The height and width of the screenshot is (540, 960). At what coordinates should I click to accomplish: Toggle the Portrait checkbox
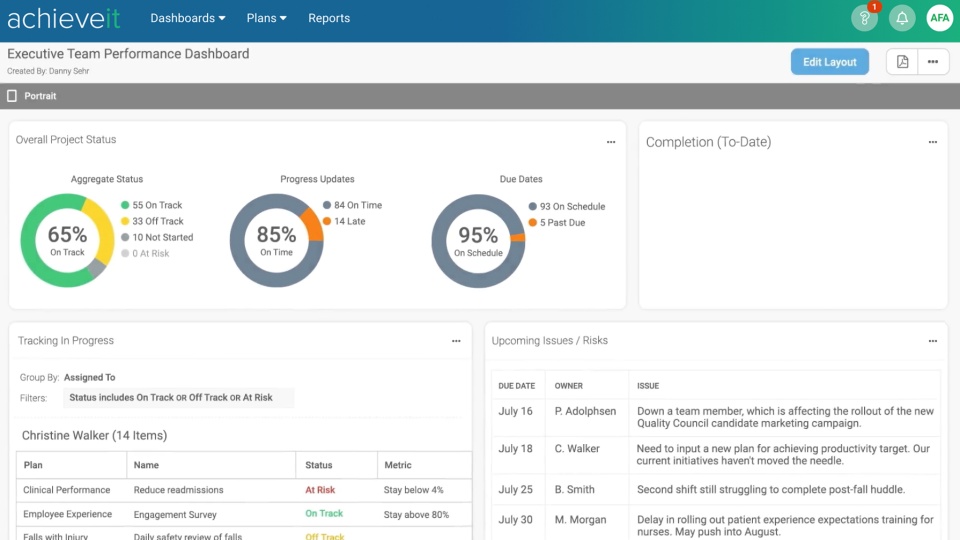[x=13, y=96]
